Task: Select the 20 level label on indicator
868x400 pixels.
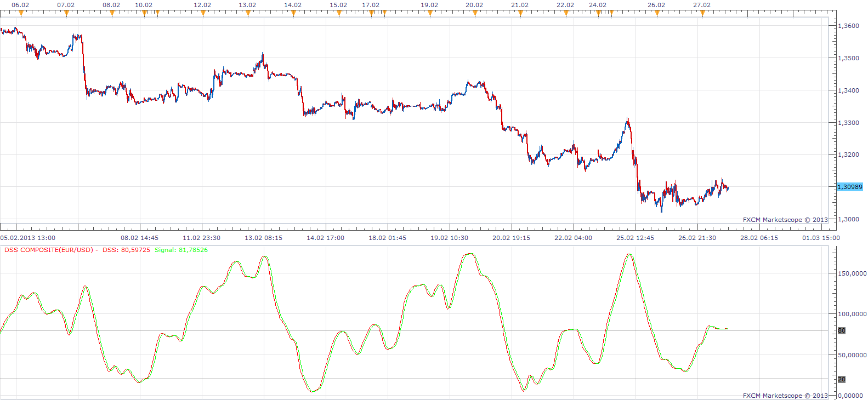Action: [842, 379]
